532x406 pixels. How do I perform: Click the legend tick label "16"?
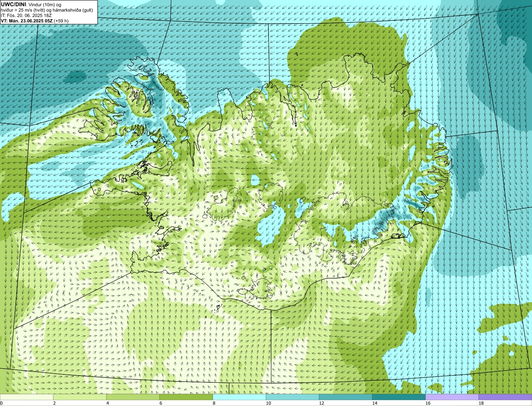click(428, 403)
